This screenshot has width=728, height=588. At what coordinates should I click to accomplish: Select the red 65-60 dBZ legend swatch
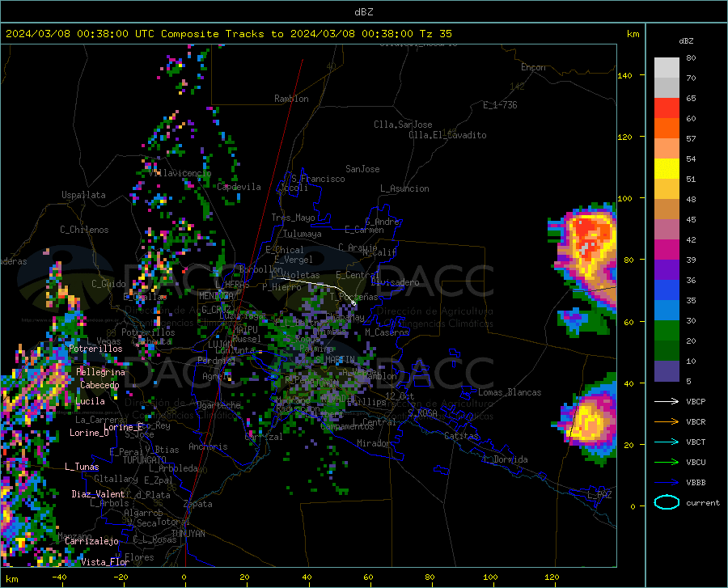667,108
